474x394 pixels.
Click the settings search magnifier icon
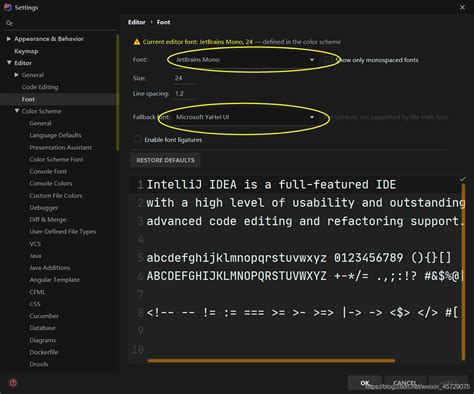pyautogui.click(x=9, y=23)
